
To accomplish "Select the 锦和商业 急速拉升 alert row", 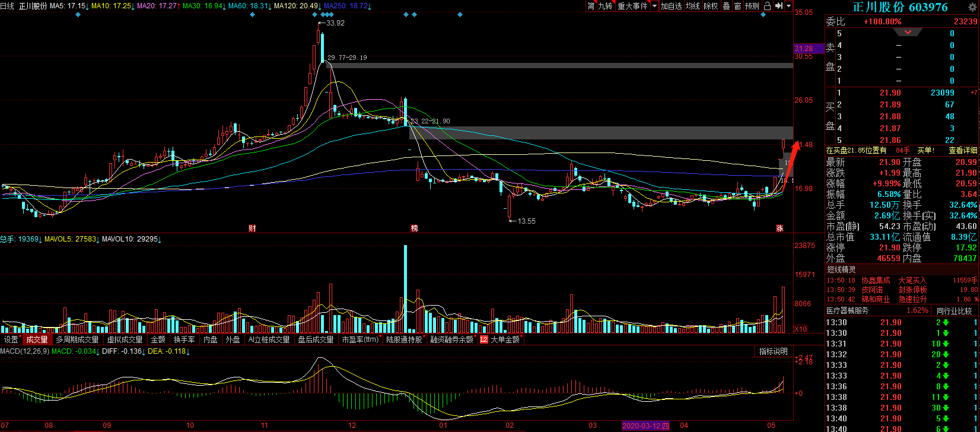I will point(902,299).
